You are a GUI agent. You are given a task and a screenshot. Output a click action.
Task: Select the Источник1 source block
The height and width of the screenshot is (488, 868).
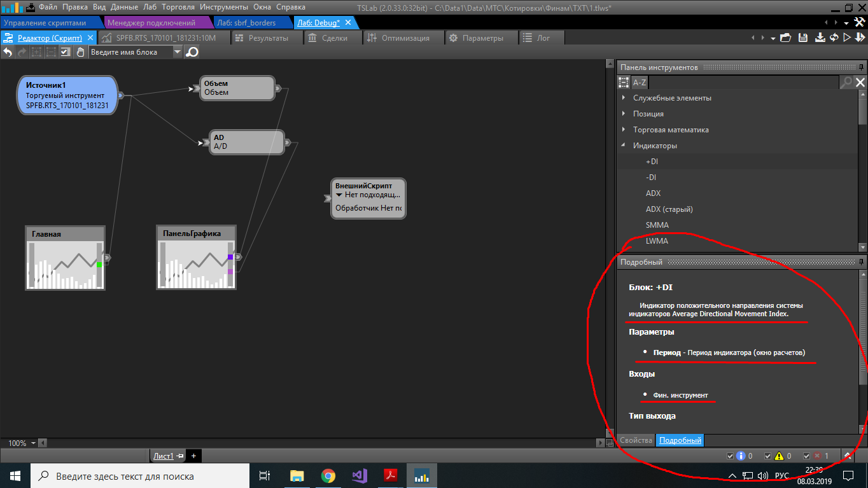pyautogui.click(x=67, y=95)
